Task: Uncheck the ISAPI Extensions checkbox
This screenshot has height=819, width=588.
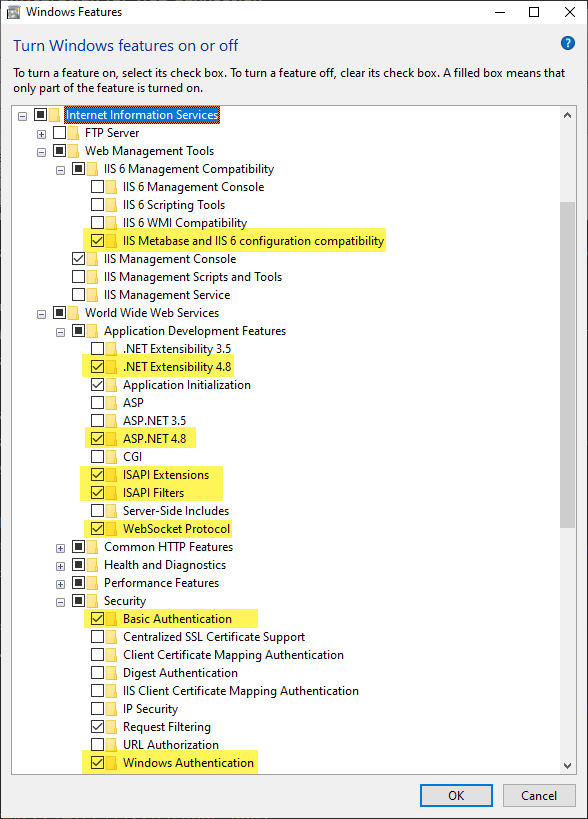Action: click(97, 475)
